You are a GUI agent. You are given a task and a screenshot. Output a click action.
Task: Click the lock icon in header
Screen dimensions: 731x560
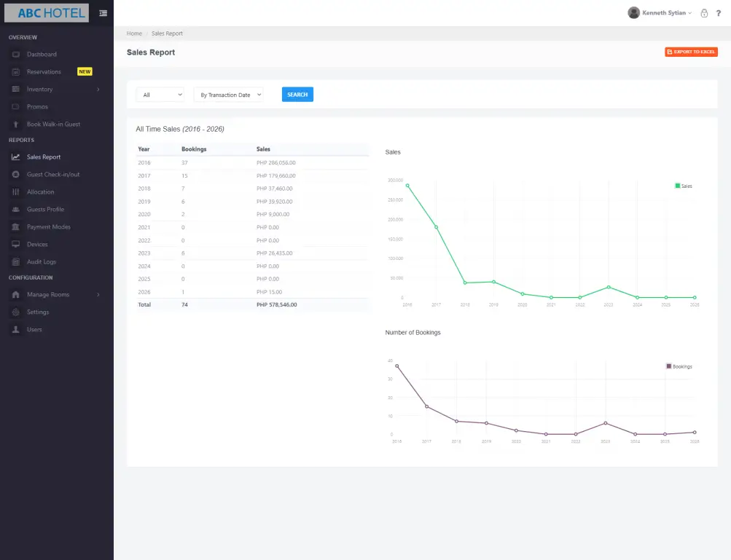[x=704, y=13]
